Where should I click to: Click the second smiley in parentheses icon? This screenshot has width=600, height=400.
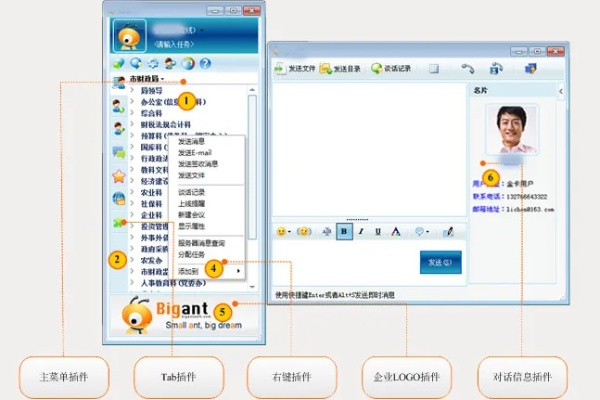click(304, 232)
